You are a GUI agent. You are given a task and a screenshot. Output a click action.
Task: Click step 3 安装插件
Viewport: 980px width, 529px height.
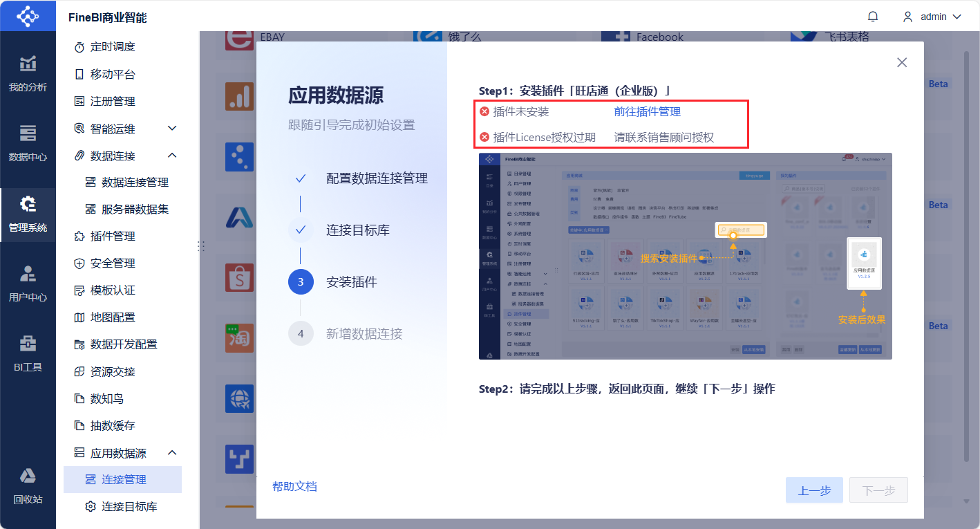(x=333, y=282)
